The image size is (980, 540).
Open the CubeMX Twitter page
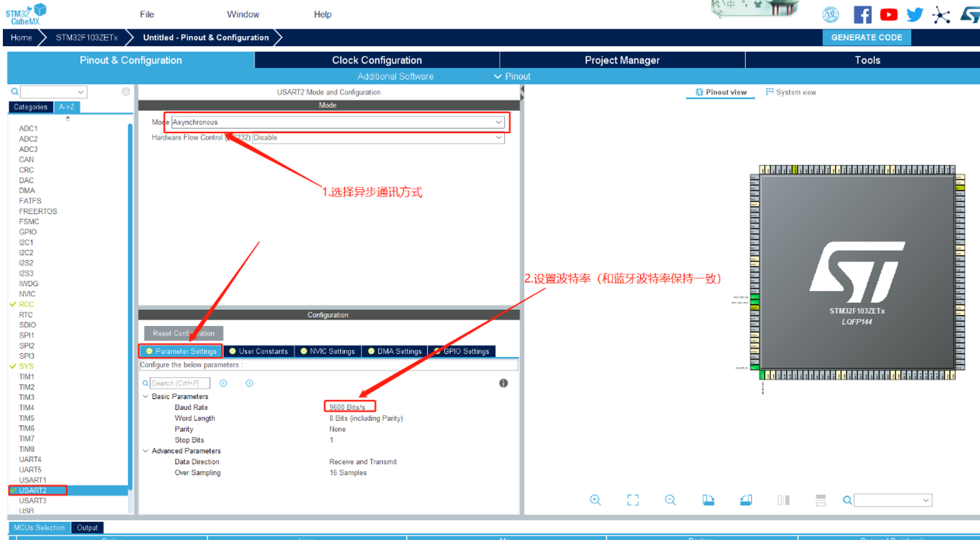[914, 14]
